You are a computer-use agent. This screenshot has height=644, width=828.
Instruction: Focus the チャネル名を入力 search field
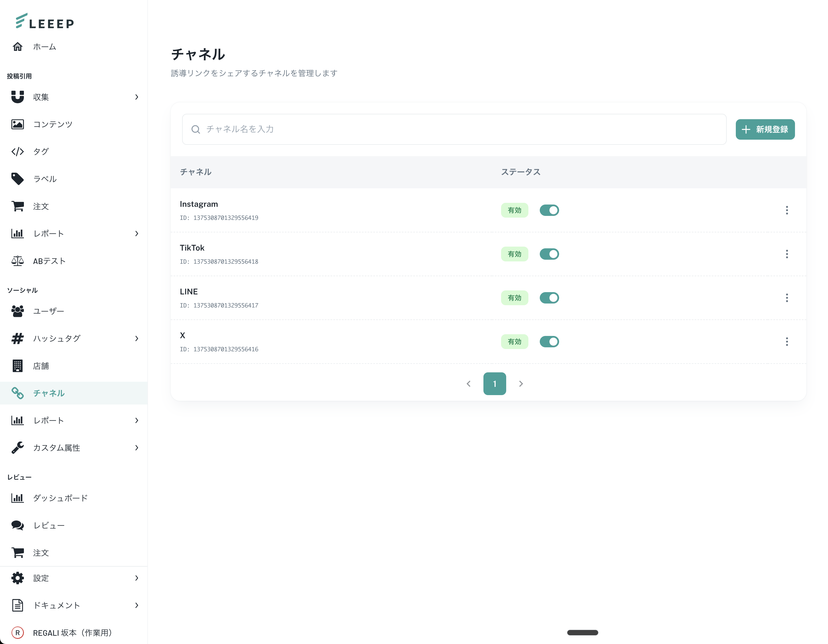click(454, 129)
